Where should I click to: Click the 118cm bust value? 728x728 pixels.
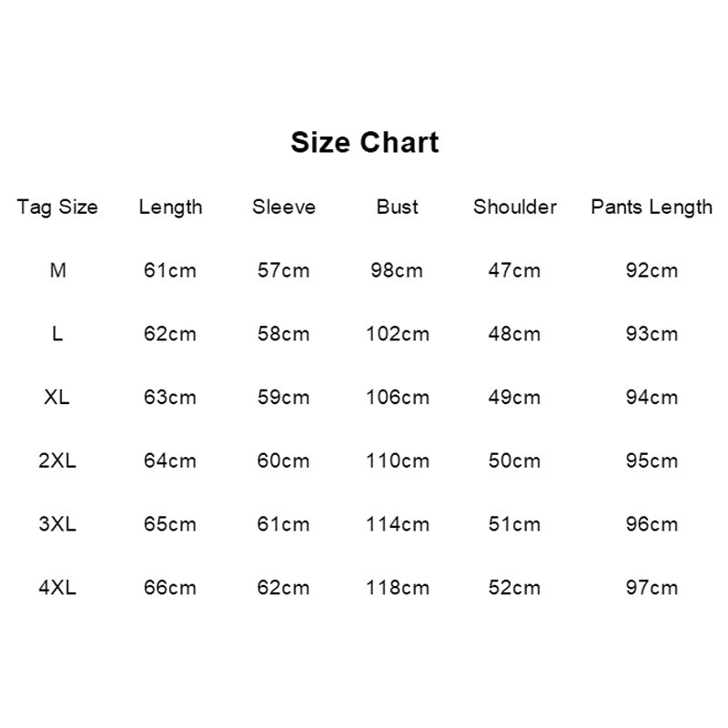pos(398,587)
